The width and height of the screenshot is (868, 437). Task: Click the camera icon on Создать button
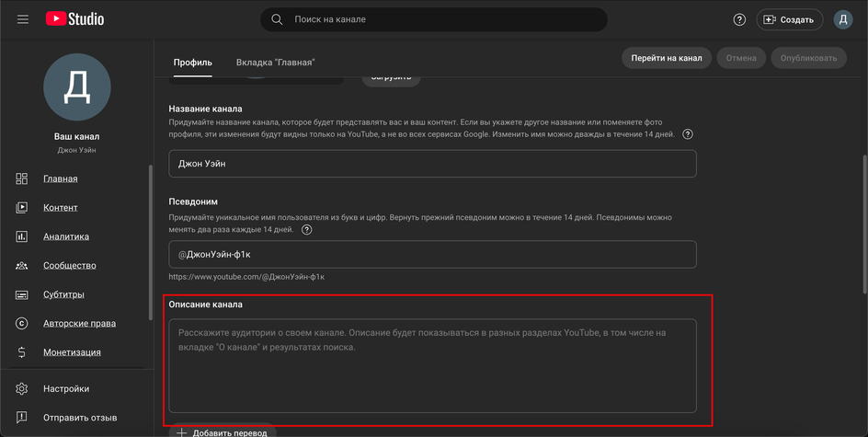[770, 19]
